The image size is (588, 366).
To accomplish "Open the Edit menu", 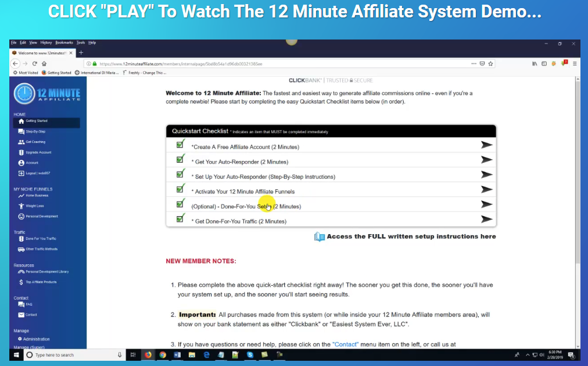I will [x=23, y=42].
